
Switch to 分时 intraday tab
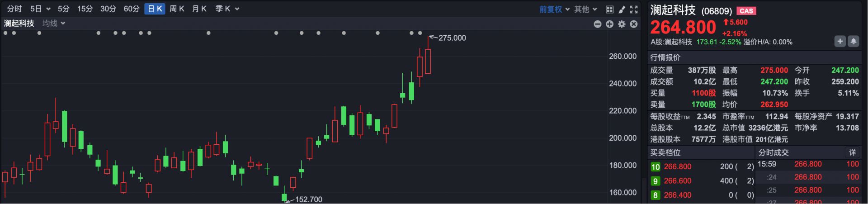pyautogui.click(x=14, y=9)
